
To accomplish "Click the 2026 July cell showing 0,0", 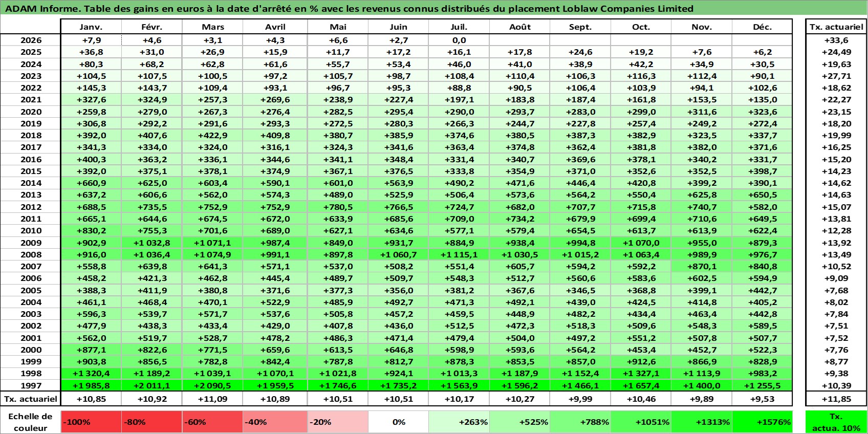I will coord(459,40).
